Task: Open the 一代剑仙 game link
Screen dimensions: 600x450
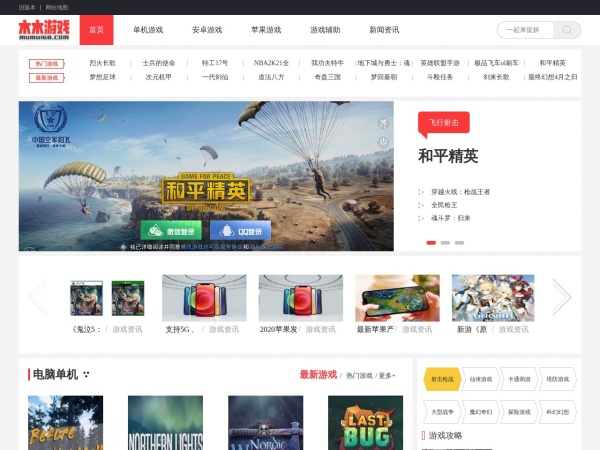Action: click(x=215, y=77)
